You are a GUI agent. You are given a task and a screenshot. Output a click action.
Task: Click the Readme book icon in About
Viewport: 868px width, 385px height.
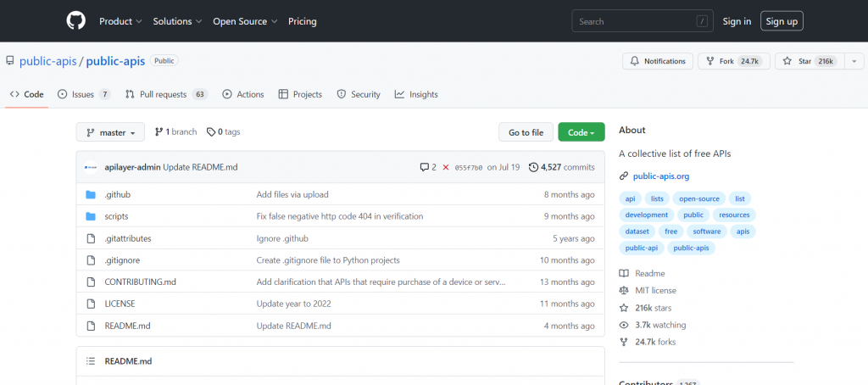(x=624, y=273)
